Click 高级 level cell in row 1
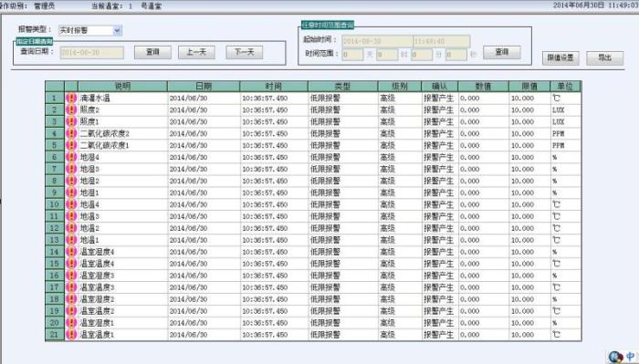Screen dimensions: 639x364 coord(400,99)
